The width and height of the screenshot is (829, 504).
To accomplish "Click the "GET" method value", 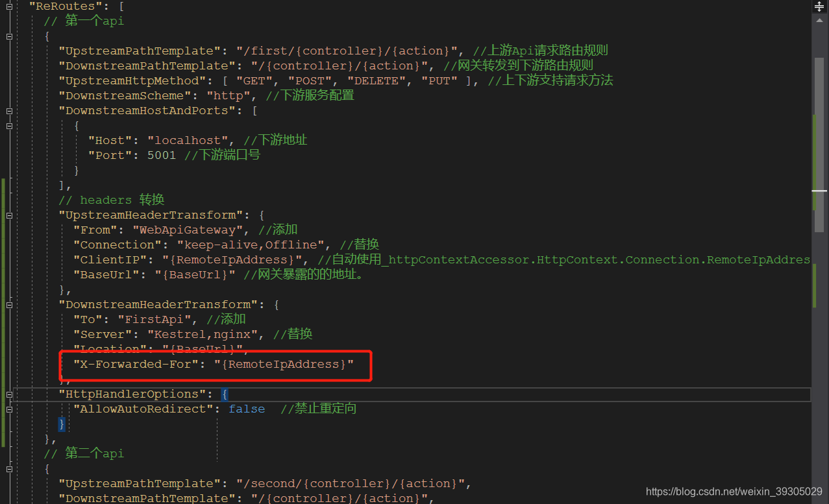I will (x=254, y=80).
